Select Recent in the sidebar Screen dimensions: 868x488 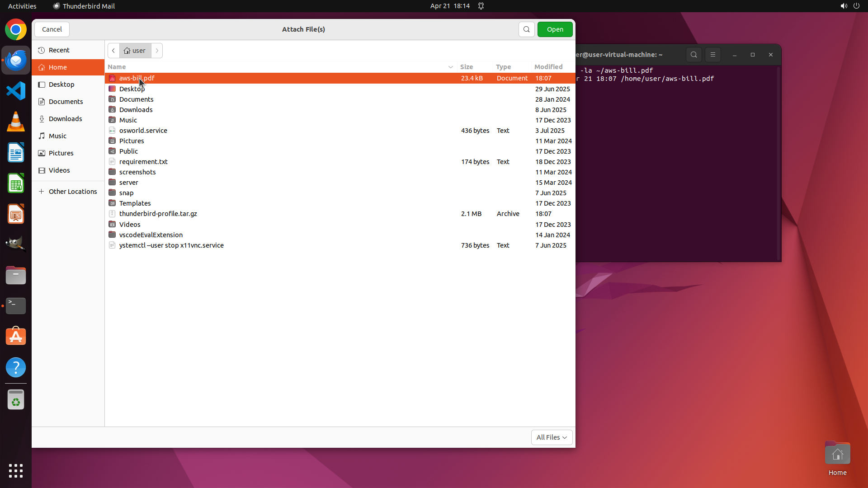pyautogui.click(x=59, y=50)
